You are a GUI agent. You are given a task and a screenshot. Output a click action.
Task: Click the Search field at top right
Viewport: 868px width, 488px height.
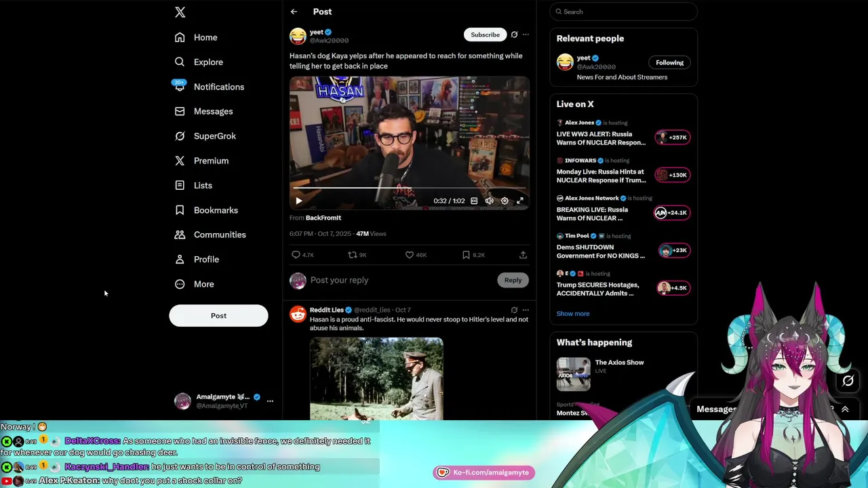coord(623,12)
